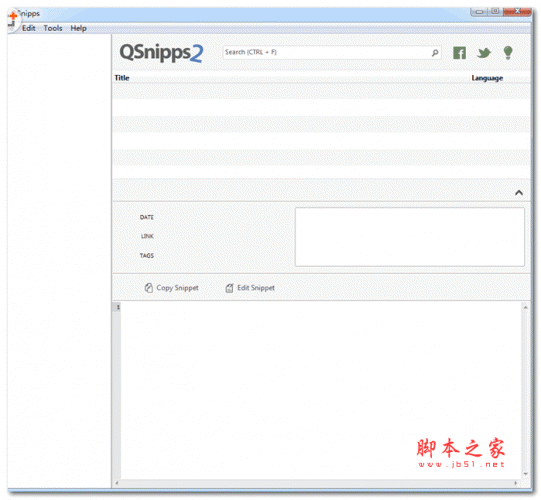The height and width of the screenshot is (500, 541).
Task: Click the horizontal scroll left arrow
Action: tap(117, 483)
